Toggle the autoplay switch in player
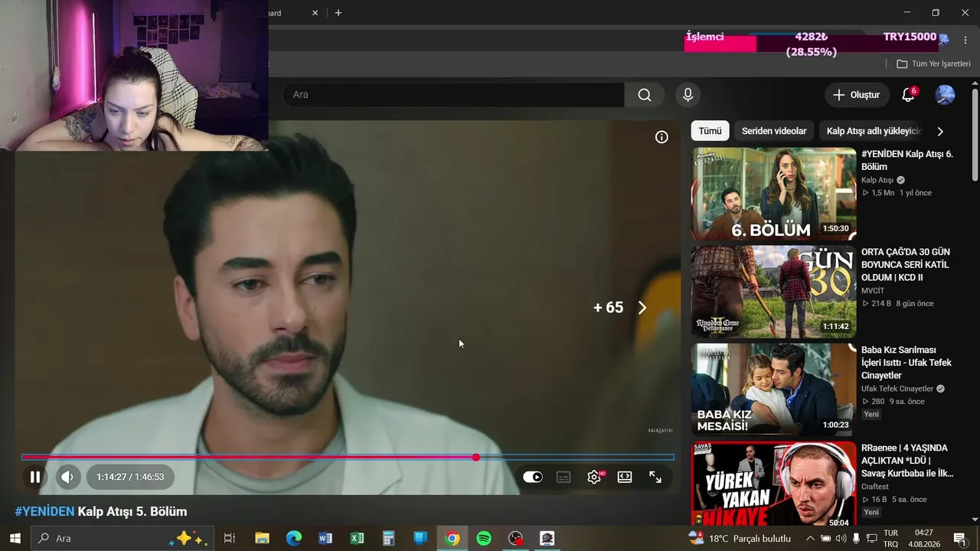Image resolution: width=980 pixels, height=551 pixels. click(x=533, y=477)
